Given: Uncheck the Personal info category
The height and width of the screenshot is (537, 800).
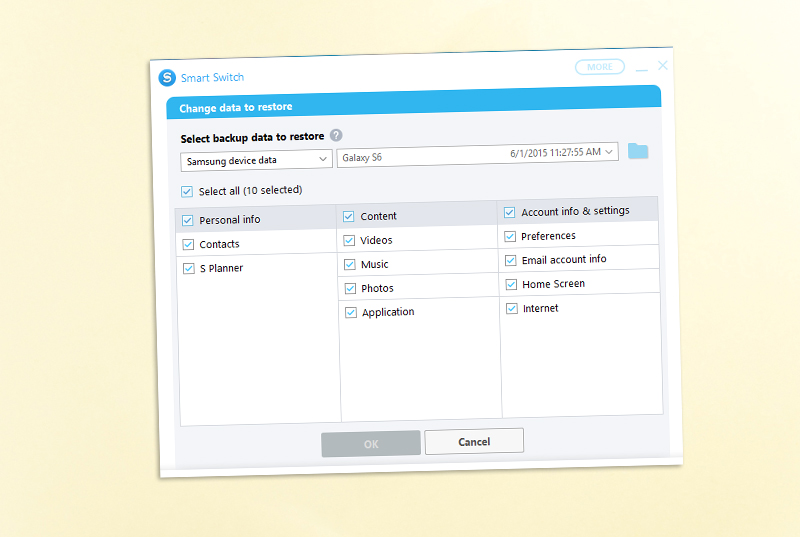Looking at the screenshot, I should pos(187,220).
